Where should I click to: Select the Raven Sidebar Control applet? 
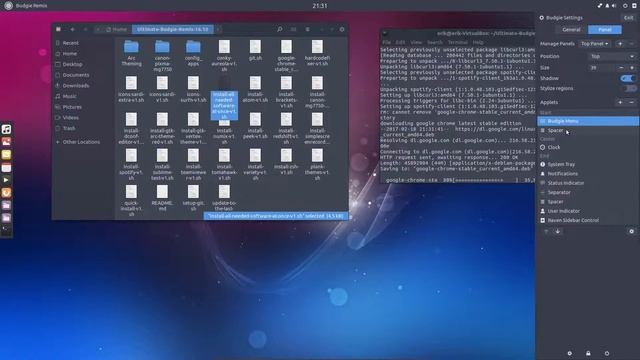point(588,220)
